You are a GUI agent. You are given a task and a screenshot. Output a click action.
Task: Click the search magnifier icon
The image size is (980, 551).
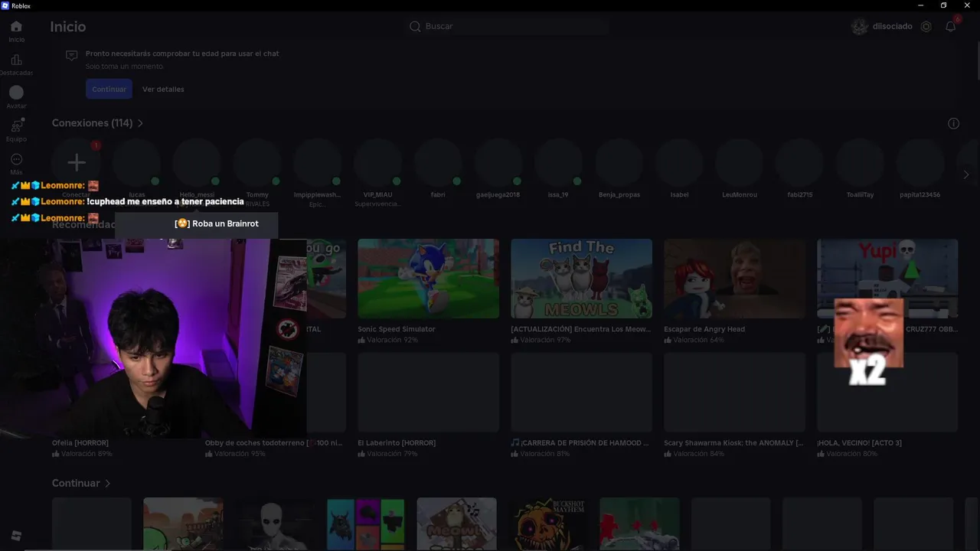tap(415, 26)
